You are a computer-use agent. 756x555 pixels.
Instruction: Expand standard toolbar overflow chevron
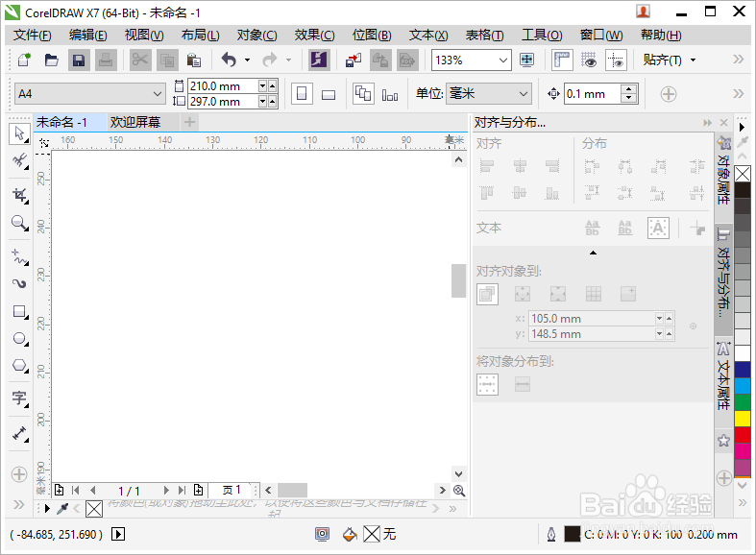(x=738, y=60)
